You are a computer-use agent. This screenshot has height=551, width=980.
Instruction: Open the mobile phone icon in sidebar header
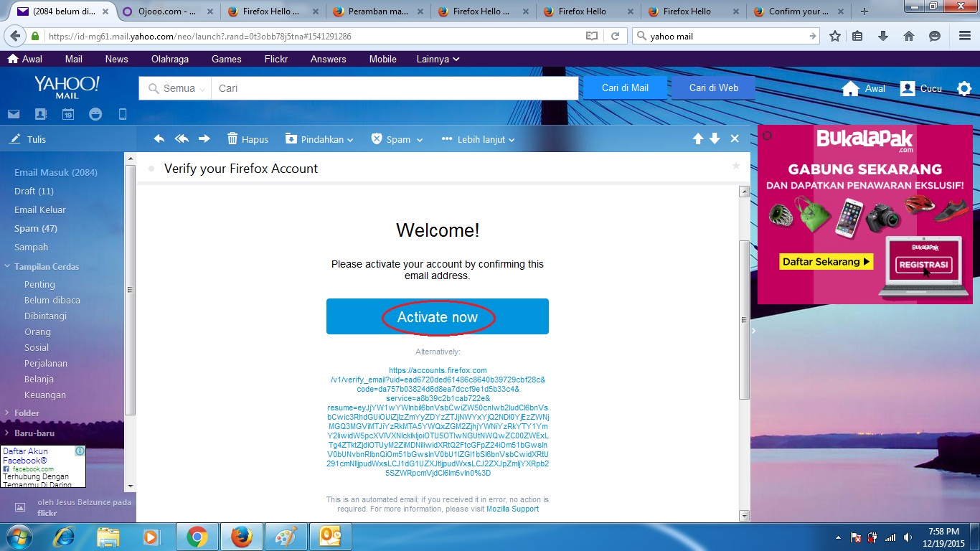coord(123,114)
